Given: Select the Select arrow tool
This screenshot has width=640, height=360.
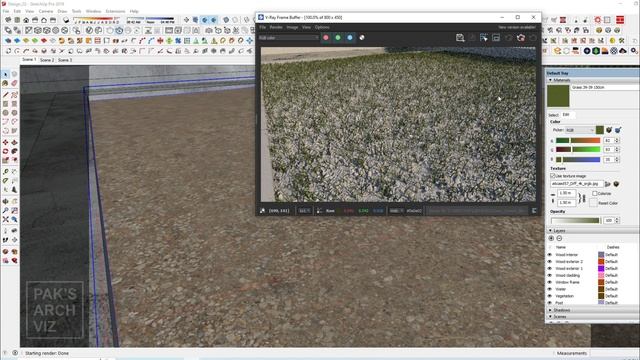Looking at the screenshot, I should pos(5,74).
